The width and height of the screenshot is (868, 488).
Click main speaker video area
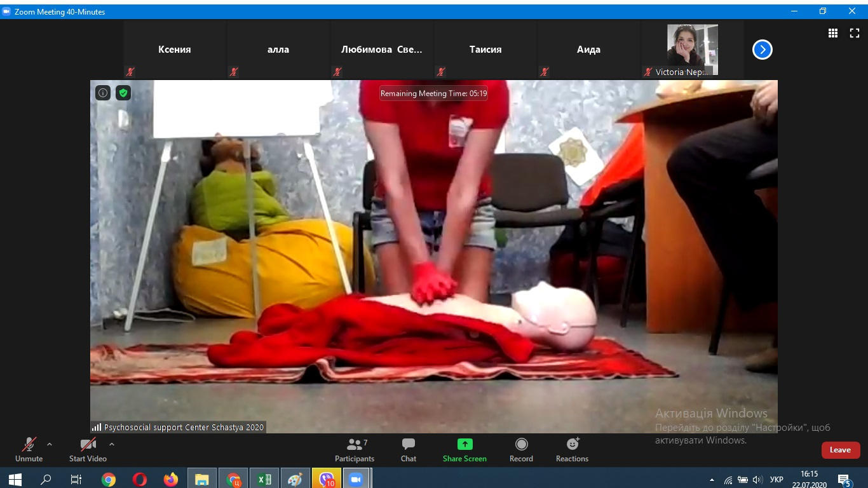tap(434, 256)
